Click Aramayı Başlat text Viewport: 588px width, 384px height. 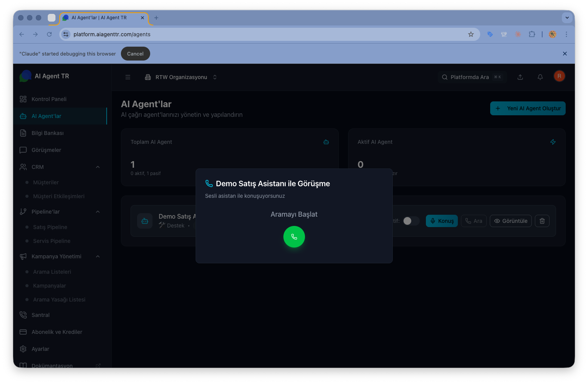tap(294, 214)
